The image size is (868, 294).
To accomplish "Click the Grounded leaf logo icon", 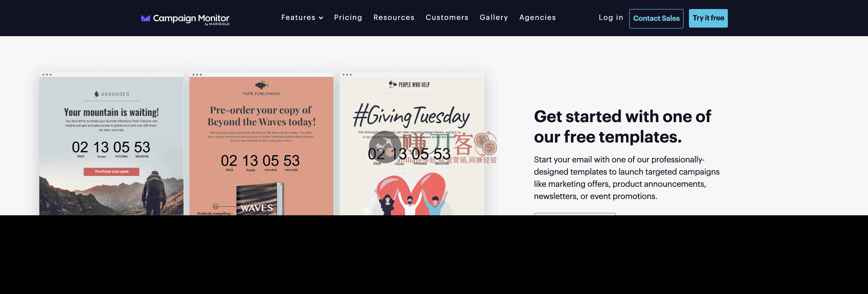I will click(97, 94).
